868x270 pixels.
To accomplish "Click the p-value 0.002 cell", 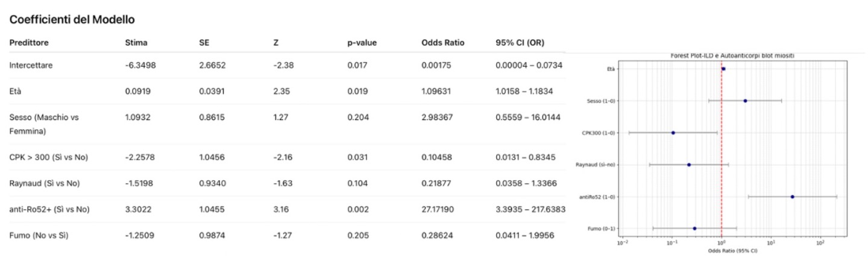I will click(357, 209).
